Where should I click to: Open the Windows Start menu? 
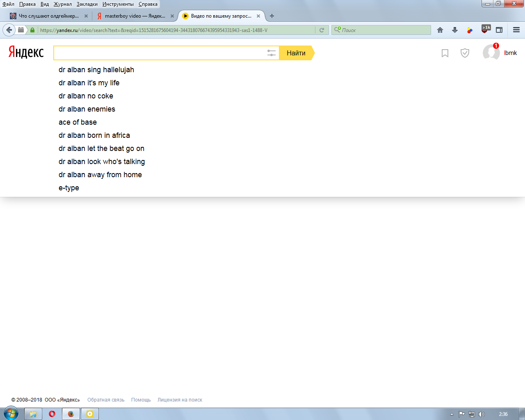(11, 414)
